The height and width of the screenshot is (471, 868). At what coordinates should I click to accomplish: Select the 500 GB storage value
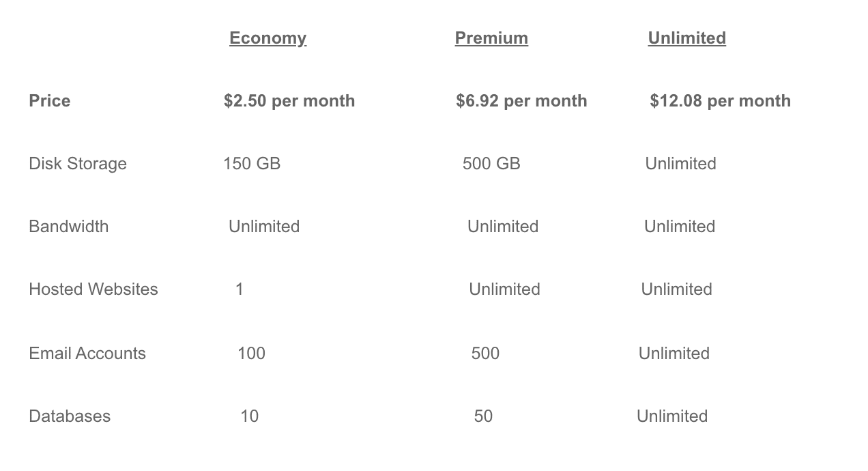pyautogui.click(x=491, y=164)
